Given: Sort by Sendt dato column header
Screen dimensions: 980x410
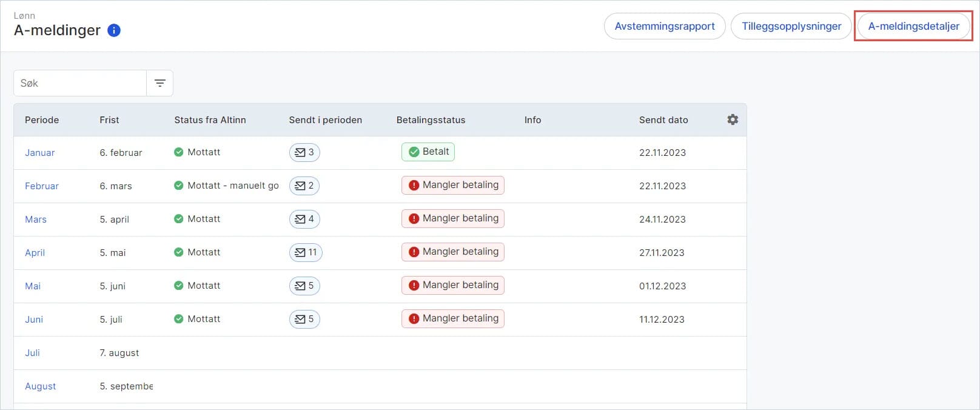Looking at the screenshot, I should pos(663,120).
